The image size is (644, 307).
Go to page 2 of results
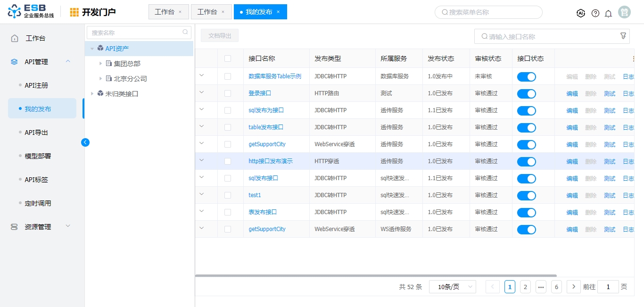[525, 287]
